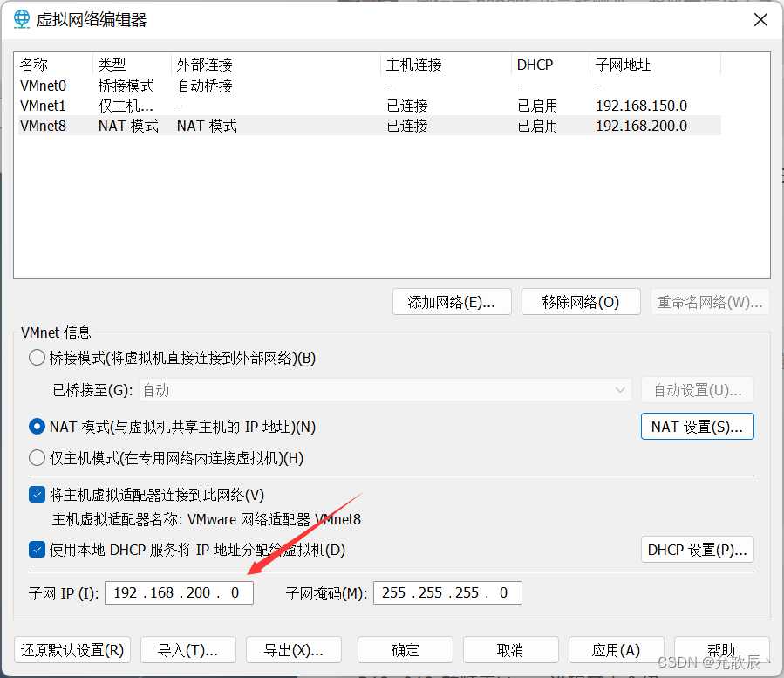Click the 子网地址 column header
784x678 pixels.
point(656,65)
